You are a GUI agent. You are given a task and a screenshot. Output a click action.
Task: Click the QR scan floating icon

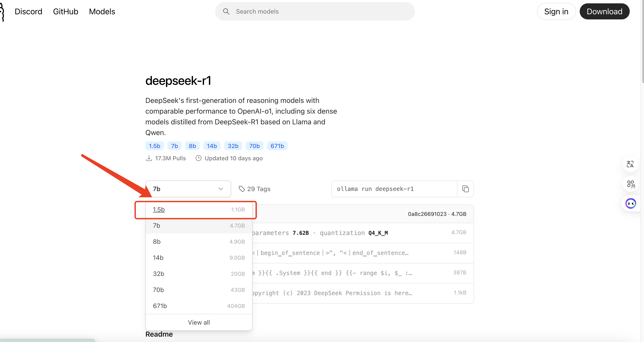[x=631, y=184]
